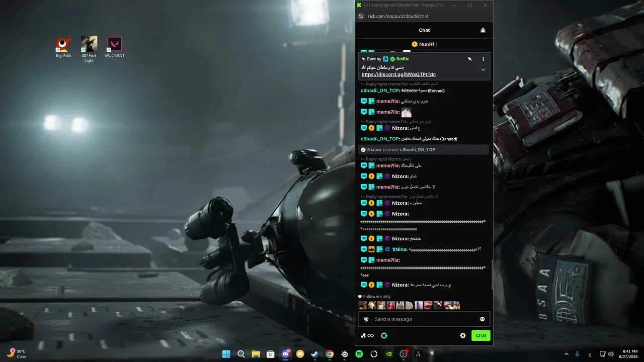Click the channel points infinity icon

[x=371, y=336]
